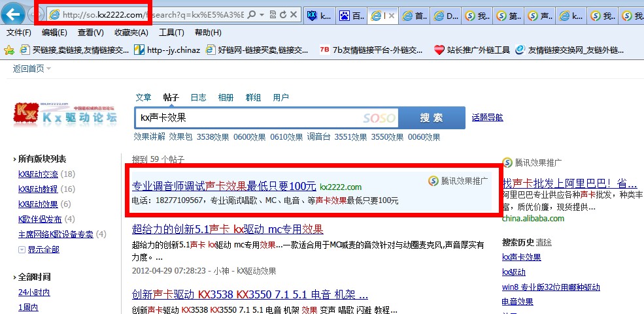Open the 文件(F) menu
Viewport: 644px width, 314px height.
tap(19, 33)
